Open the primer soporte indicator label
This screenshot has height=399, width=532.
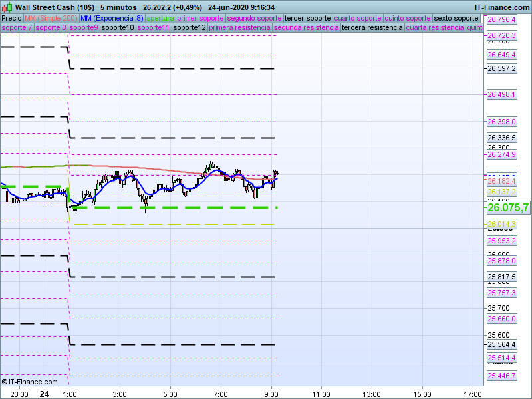click(x=201, y=18)
